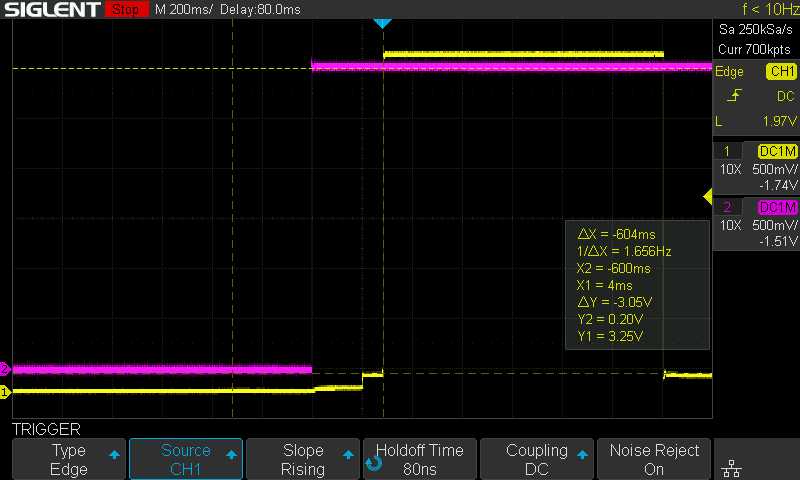Click the Holdoff Time adjust knob icon
This screenshot has width=800, height=480.
click(373, 462)
